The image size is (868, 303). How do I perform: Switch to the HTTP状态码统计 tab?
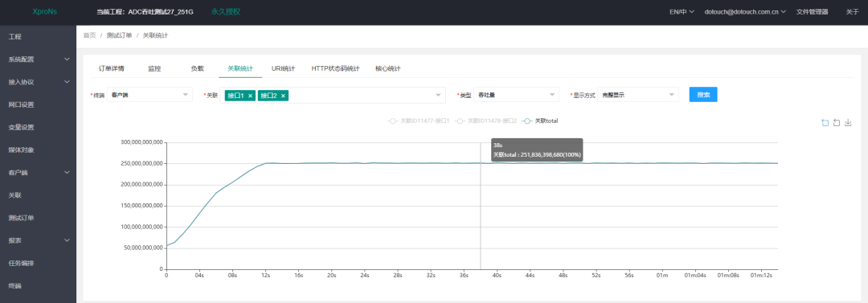coord(335,68)
